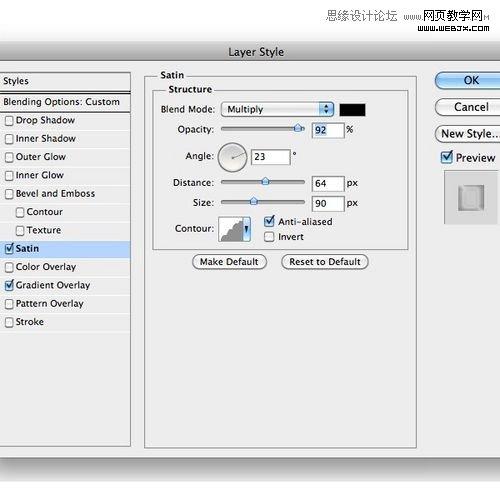Click the Contour curve thumbnail
Screen dimensions: 500x500
(x=231, y=229)
